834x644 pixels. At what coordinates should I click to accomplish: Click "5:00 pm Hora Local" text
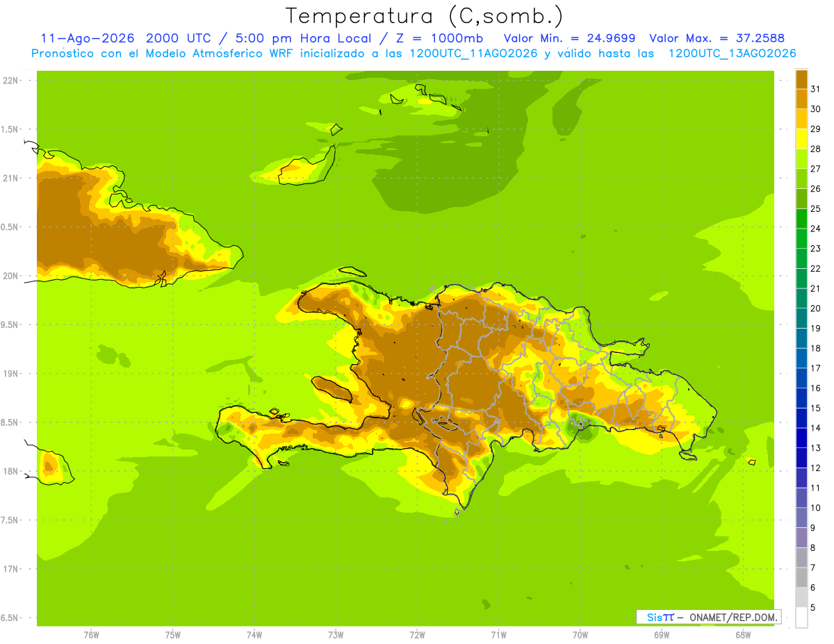point(302,38)
